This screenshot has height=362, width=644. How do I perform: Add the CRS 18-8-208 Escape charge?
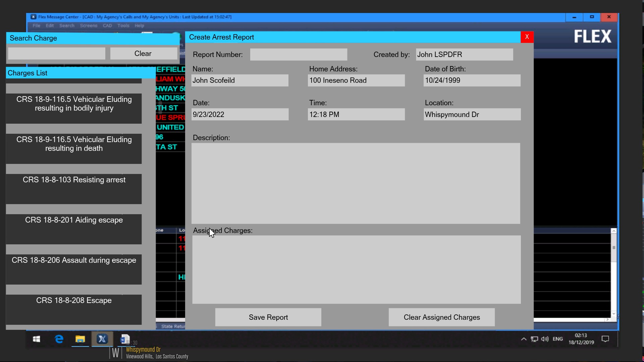click(74, 309)
